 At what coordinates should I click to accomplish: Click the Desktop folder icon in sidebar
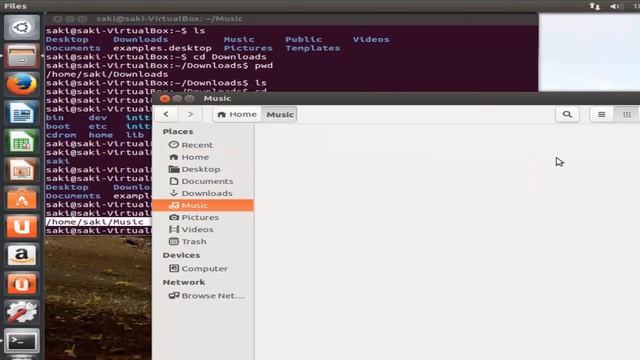[x=174, y=169]
